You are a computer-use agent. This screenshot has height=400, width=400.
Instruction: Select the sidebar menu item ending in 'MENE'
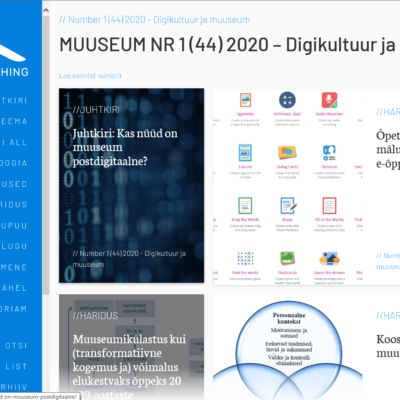click(13, 267)
